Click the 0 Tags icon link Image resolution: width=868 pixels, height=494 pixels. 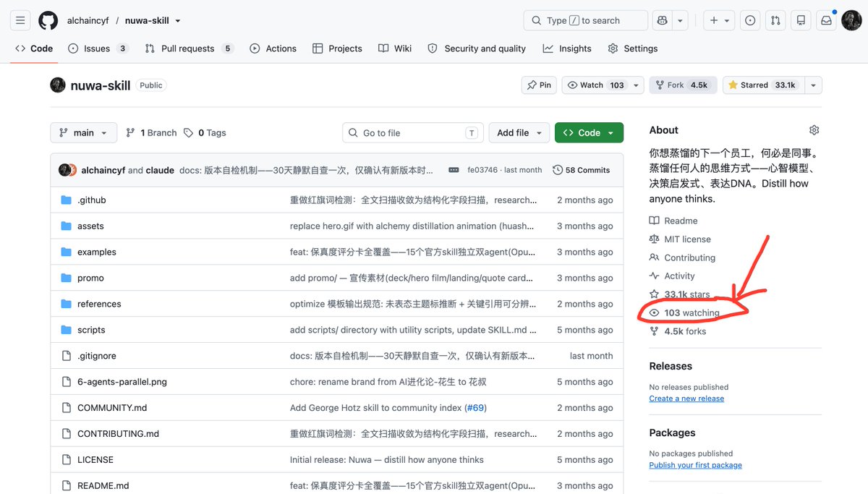188,133
